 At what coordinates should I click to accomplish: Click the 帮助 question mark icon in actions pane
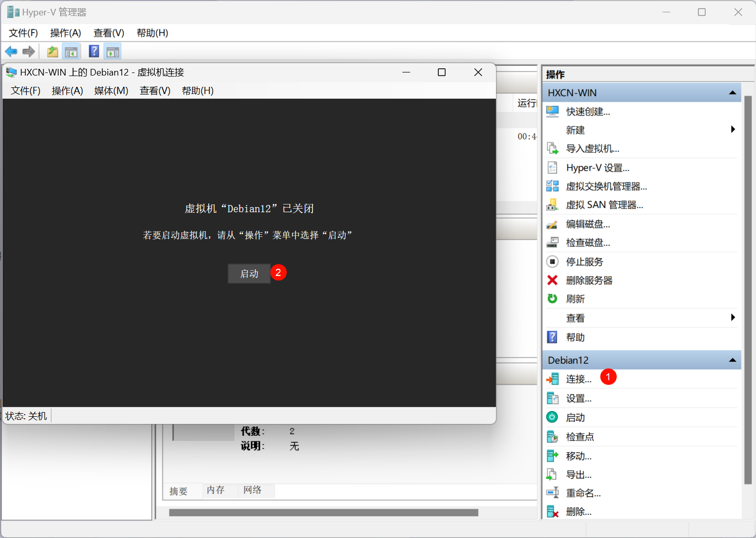point(552,337)
